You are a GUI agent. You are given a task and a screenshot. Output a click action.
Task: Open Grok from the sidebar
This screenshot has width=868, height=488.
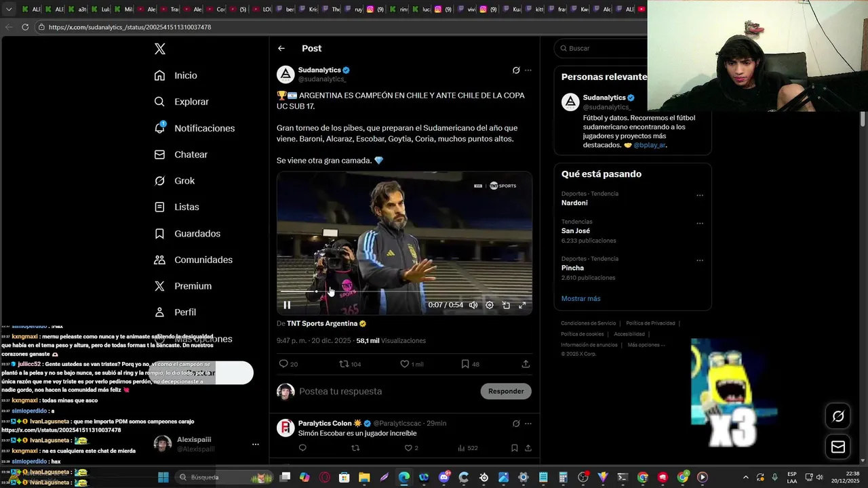pos(174,181)
